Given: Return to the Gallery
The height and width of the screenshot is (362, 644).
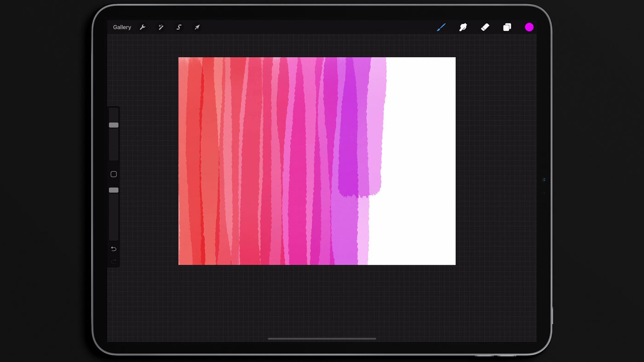Looking at the screenshot, I should click(x=122, y=27).
